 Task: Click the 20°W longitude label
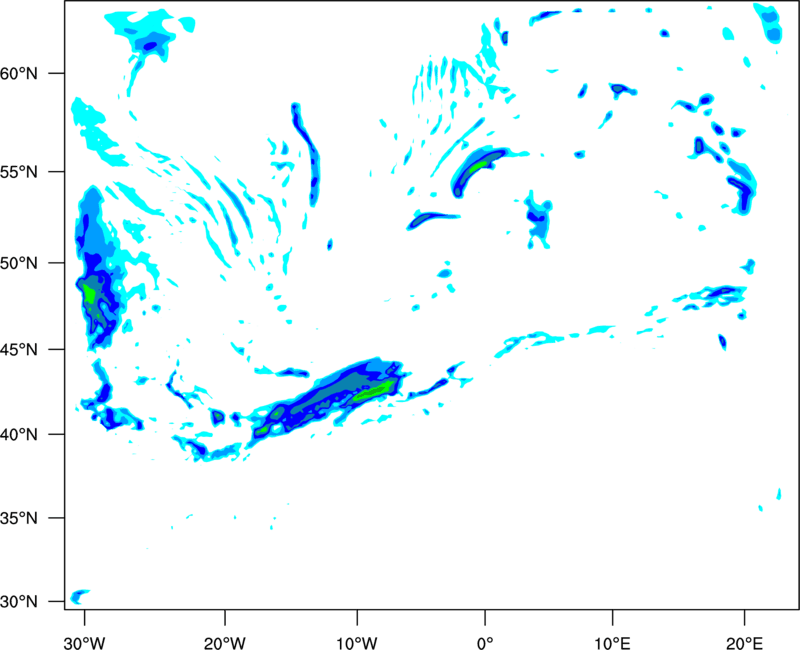(x=225, y=643)
